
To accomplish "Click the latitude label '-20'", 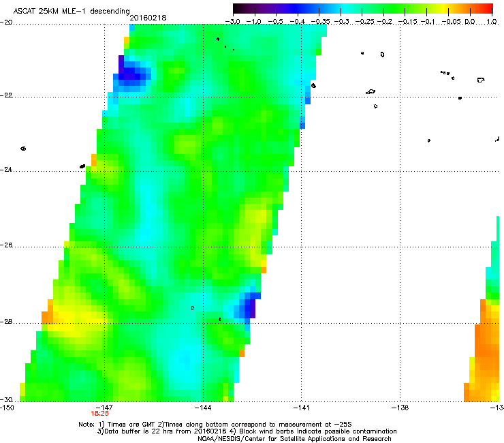I will [x=6, y=22].
